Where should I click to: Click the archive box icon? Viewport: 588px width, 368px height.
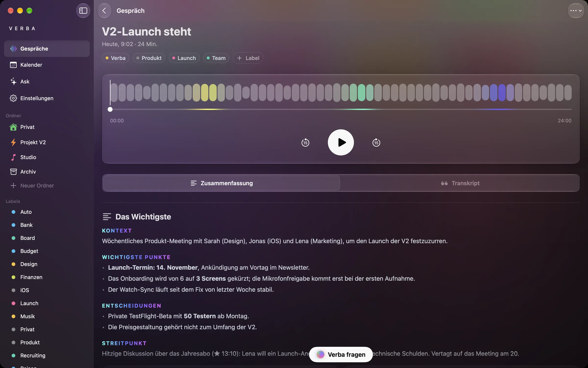pyautogui.click(x=13, y=172)
